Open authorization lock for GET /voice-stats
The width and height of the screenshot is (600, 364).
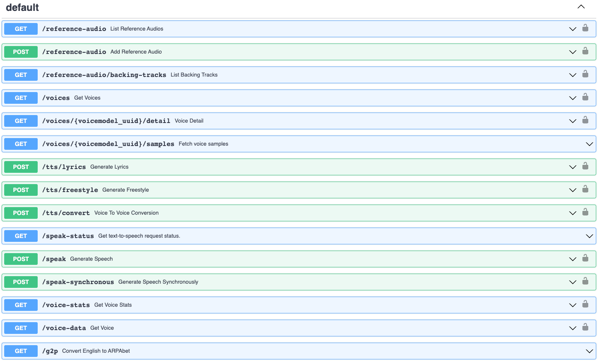(585, 305)
